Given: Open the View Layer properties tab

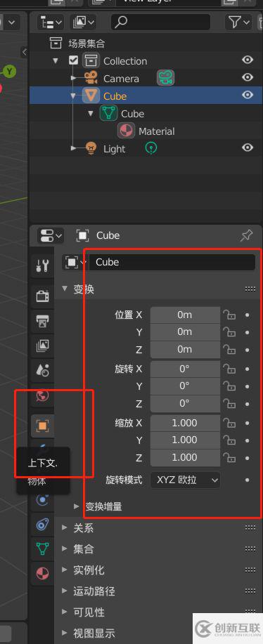Looking at the screenshot, I should 43,346.
